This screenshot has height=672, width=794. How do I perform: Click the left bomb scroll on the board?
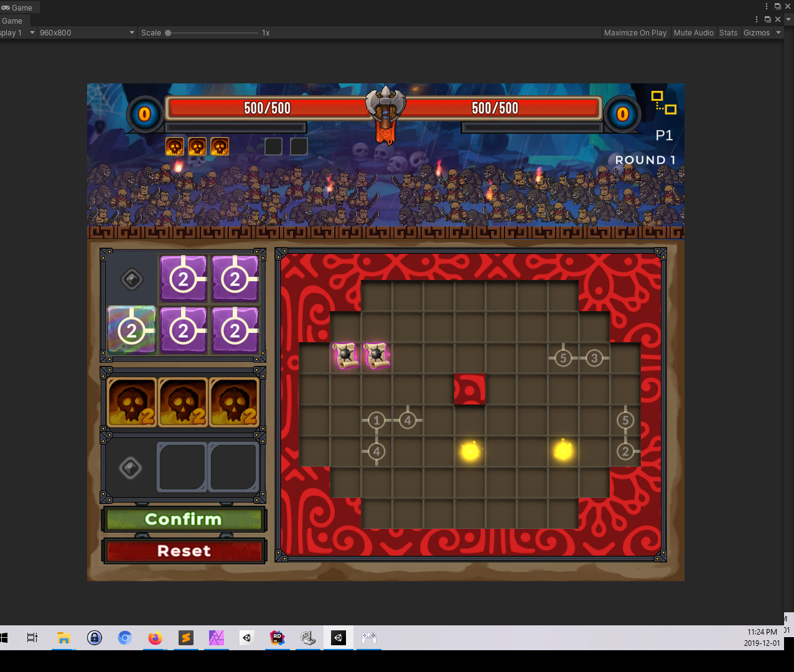point(345,356)
